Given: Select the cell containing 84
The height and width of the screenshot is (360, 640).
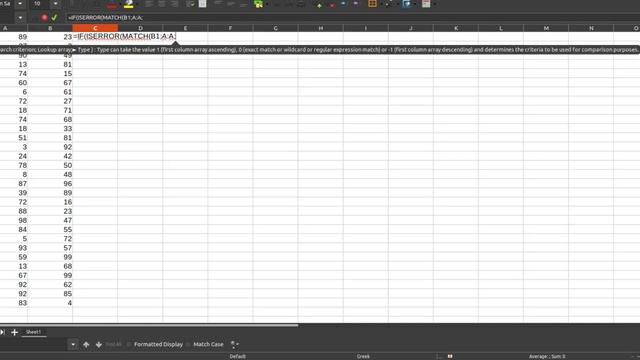Looking at the screenshot, I should pyautogui.click(x=14, y=230).
